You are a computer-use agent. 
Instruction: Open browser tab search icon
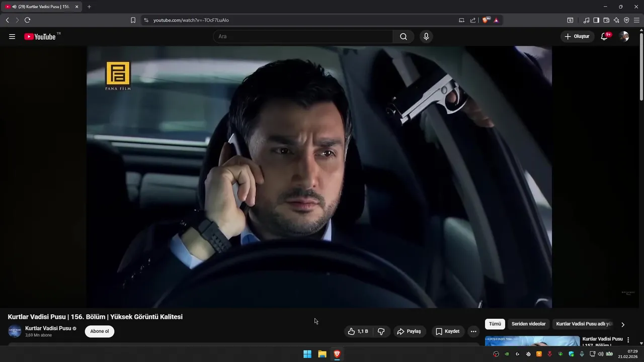click(570, 20)
